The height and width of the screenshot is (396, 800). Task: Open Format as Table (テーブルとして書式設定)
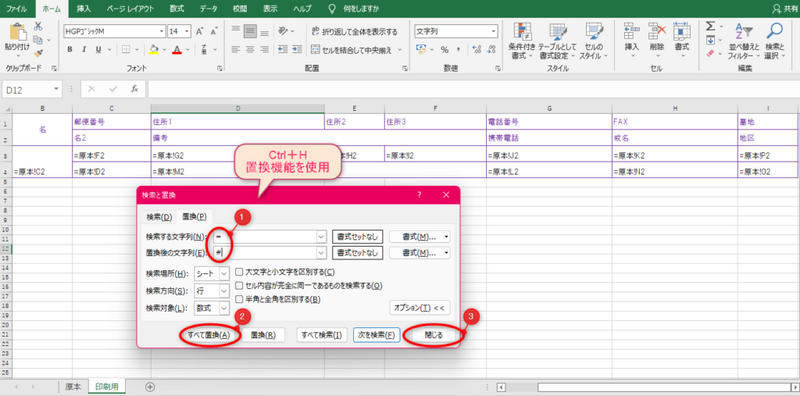[557, 41]
